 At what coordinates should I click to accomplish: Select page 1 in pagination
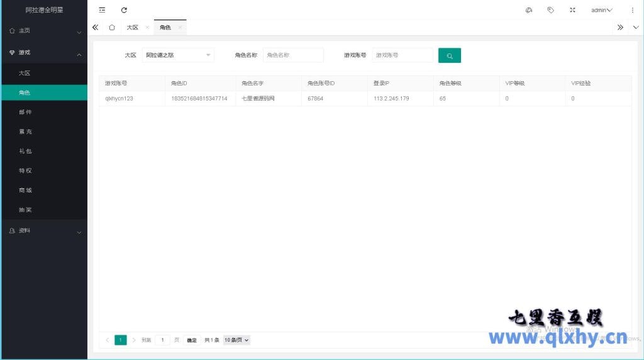click(x=120, y=340)
